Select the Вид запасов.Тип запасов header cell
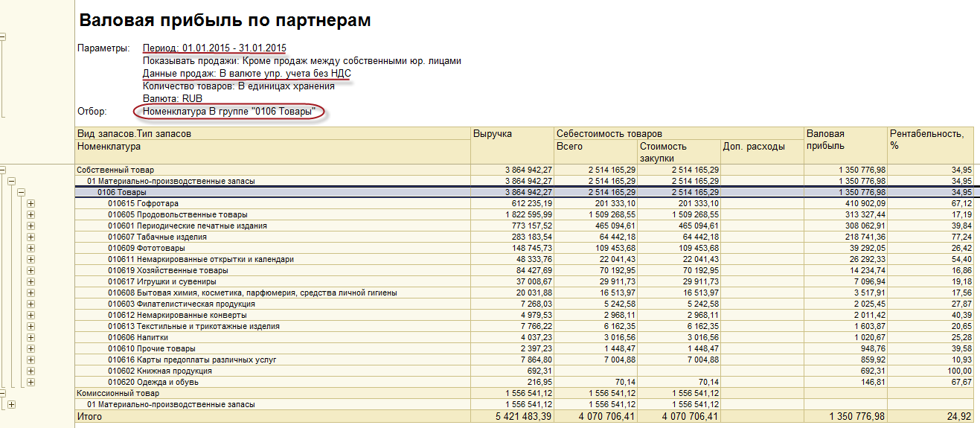The height and width of the screenshot is (428, 980). 273,134
